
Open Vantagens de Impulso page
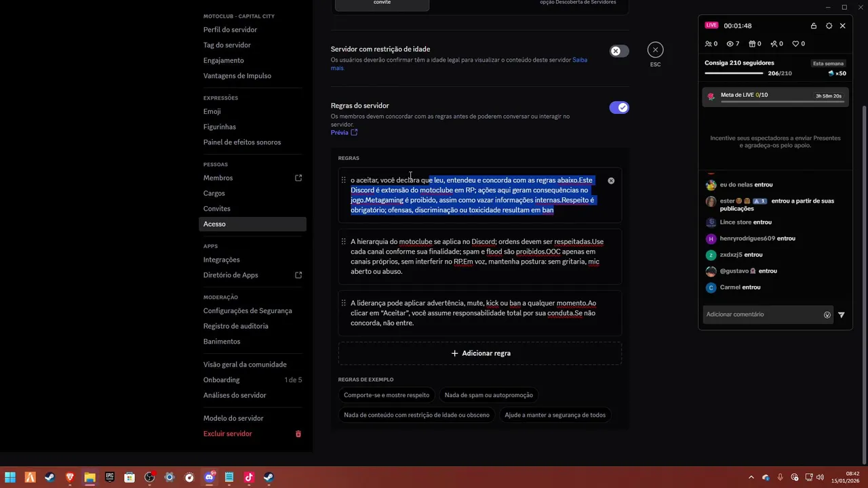coord(237,76)
